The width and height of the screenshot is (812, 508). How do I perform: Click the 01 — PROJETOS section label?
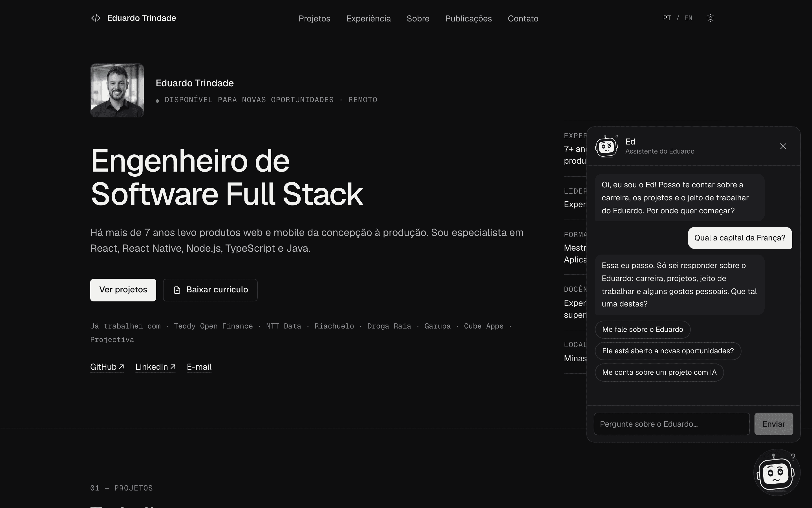click(122, 488)
